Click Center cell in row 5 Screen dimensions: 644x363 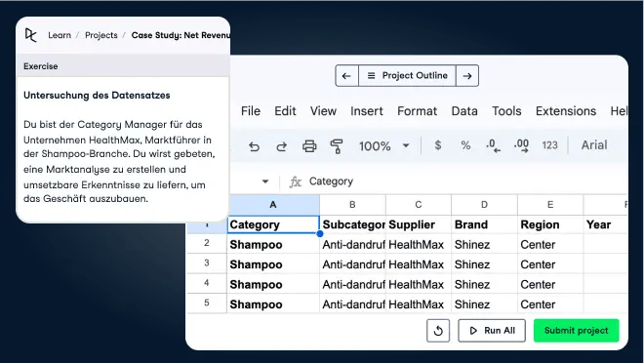(x=550, y=304)
